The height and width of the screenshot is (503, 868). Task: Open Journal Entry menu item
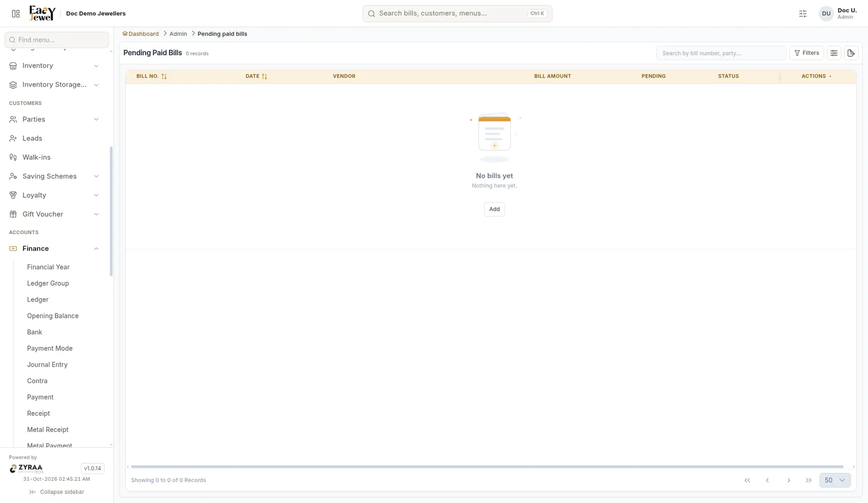point(47,365)
